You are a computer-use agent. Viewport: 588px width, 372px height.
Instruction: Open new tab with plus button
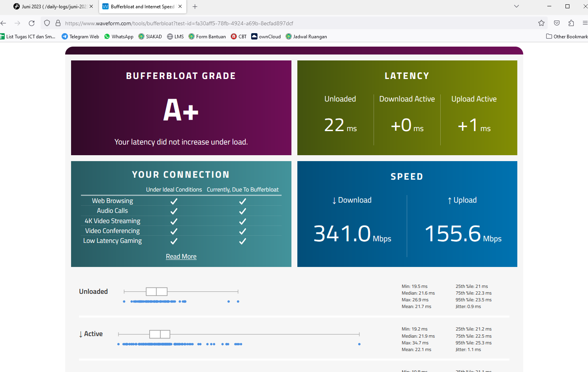[x=195, y=6]
